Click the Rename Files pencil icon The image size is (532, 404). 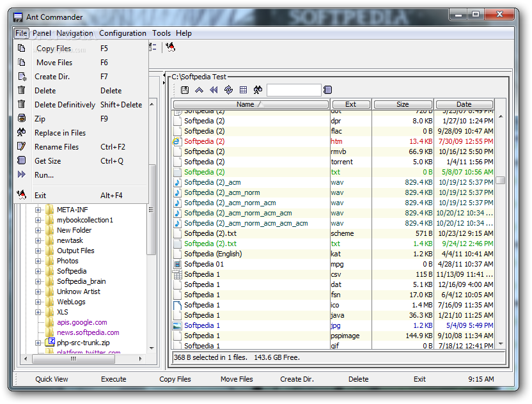21,146
